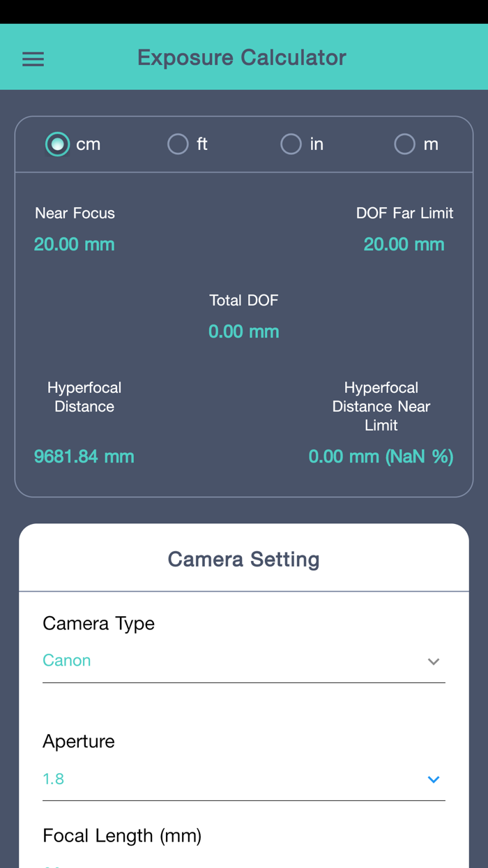
Task: Click the Aperture dropdown chevron arrow
Action: (433, 779)
